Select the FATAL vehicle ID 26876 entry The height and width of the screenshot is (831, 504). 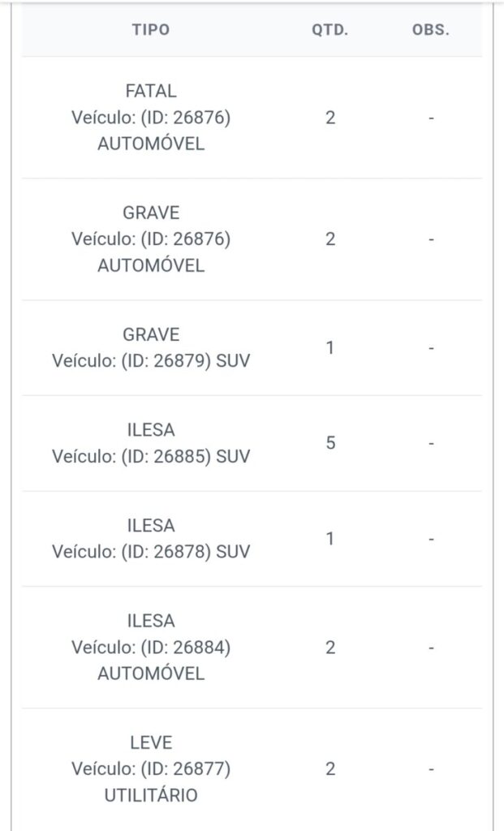tap(151, 118)
